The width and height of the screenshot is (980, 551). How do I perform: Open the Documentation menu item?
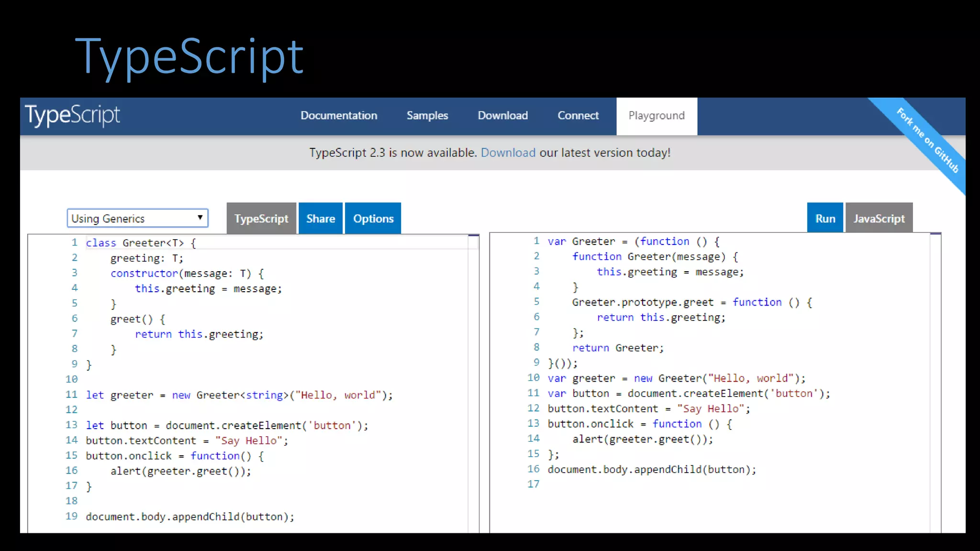pyautogui.click(x=339, y=116)
